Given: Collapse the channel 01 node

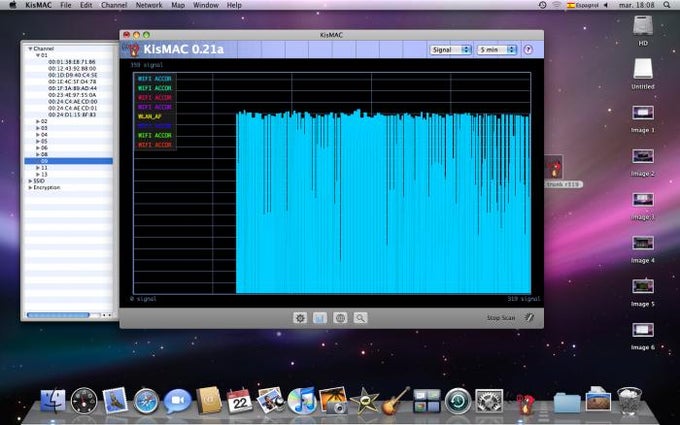Looking at the screenshot, I should [38, 56].
